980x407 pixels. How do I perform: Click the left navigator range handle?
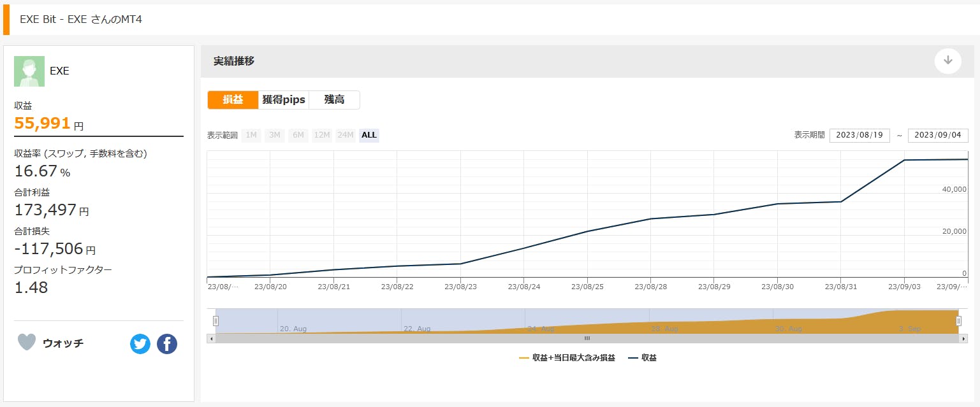tap(216, 321)
